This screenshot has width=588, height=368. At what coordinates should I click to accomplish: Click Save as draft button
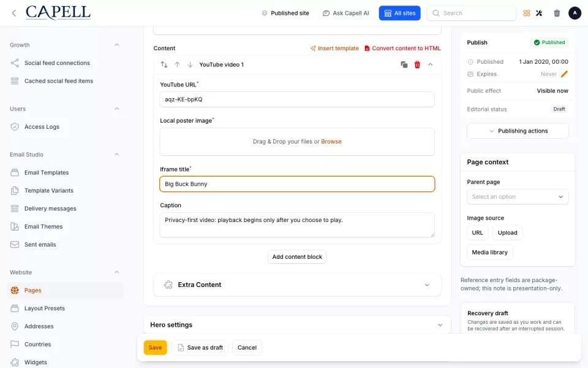coord(200,347)
